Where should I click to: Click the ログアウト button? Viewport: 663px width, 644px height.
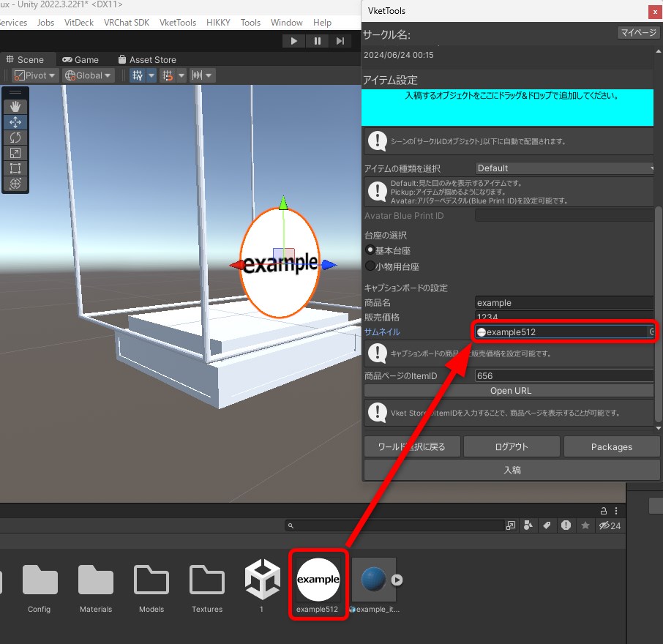tap(511, 446)
